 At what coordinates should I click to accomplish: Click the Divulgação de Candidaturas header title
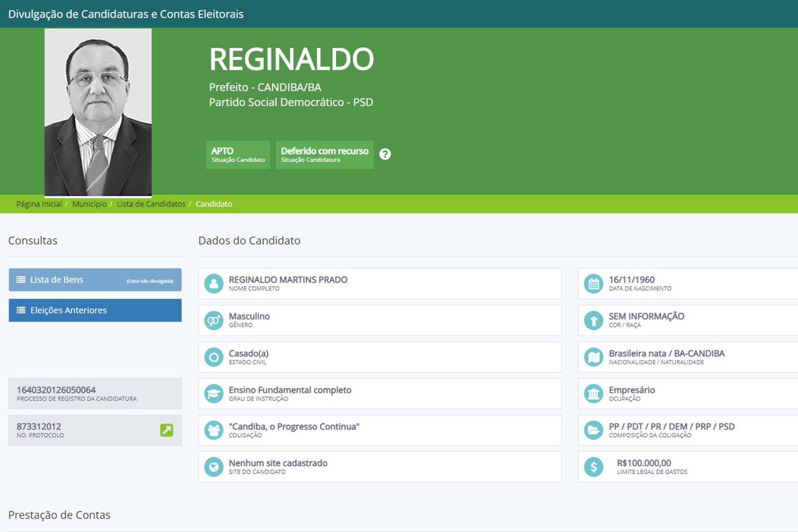pyautogui.click(x=126, y=14)
